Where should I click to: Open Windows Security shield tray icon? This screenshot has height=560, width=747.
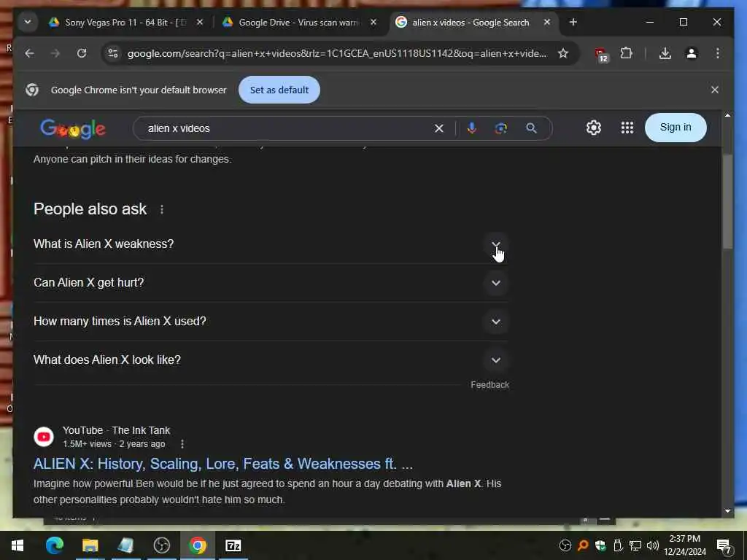[600, 545]
